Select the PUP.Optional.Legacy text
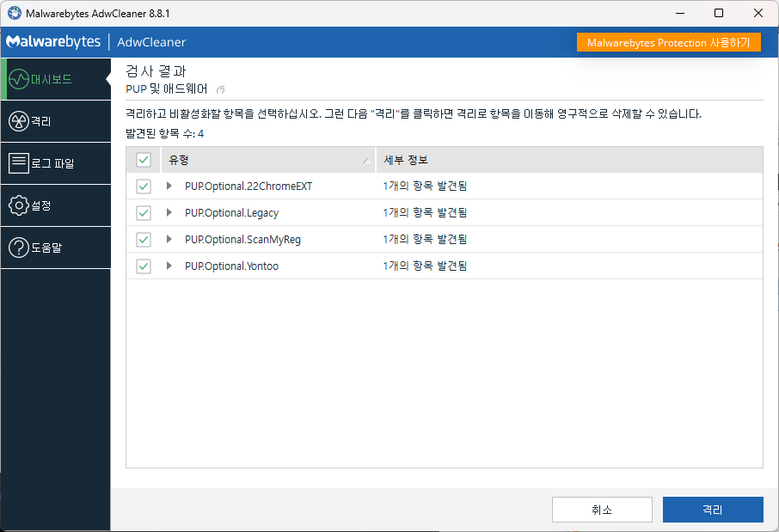This screenshot has width=779, height=532. [x=231, y=213]
